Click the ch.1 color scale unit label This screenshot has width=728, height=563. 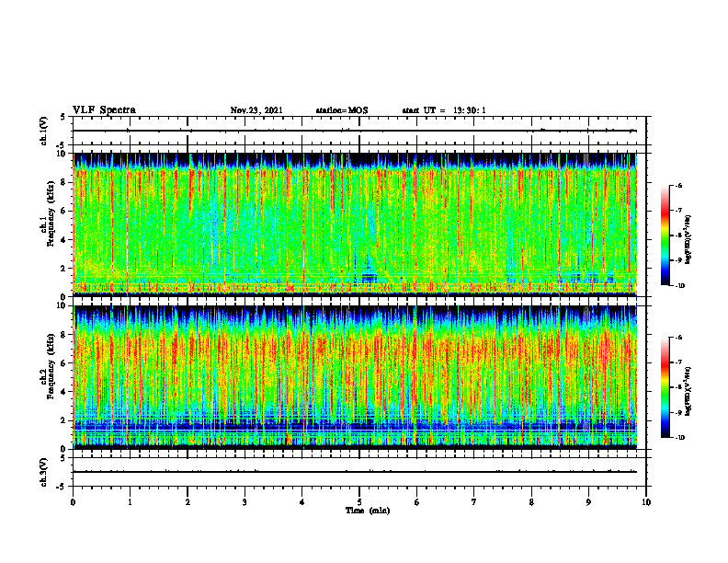tap(688, 239)
